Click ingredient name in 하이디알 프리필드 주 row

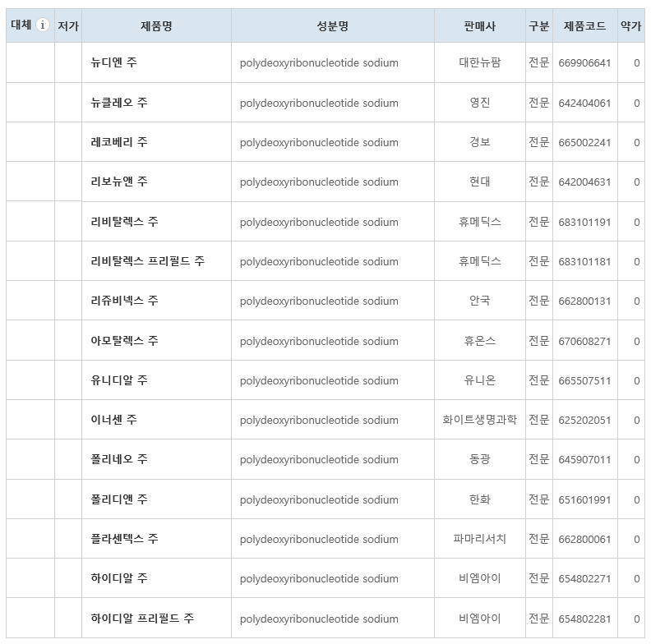click(x=319, y=619)
